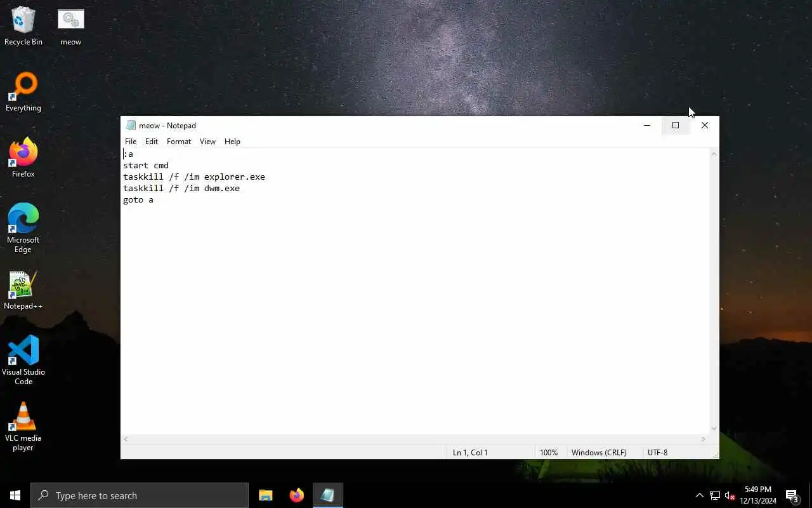812x508 pixels.
Task: Select the meow batch file desktop icon
Action: [x=70, y=27]
